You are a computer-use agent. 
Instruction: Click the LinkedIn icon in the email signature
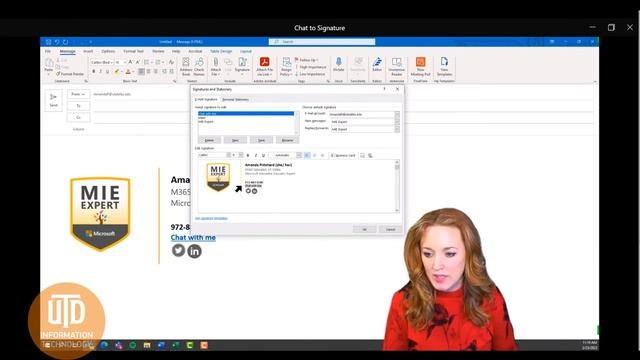tap(194, 251)
